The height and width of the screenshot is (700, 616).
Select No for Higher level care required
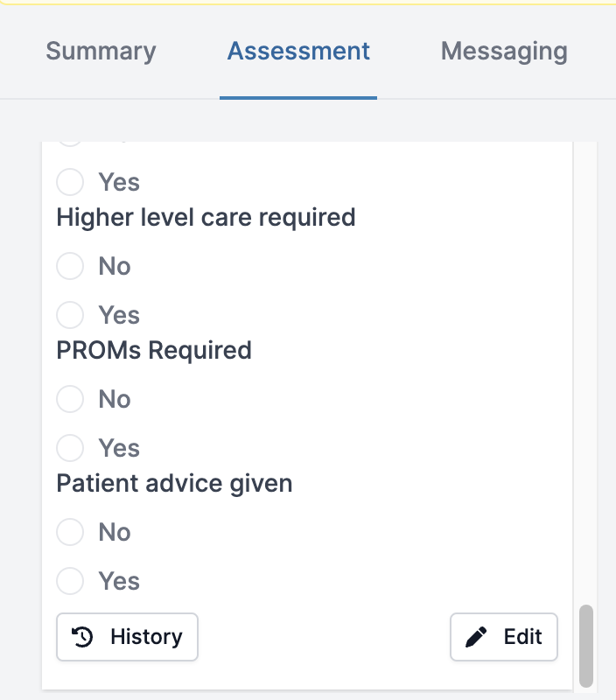click(x=70, y=266)
